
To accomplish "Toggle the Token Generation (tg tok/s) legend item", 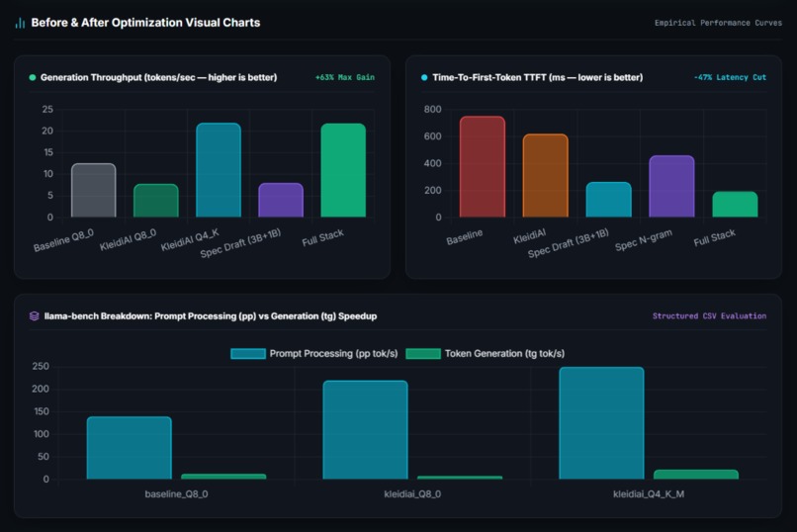I will coord(485,354).
